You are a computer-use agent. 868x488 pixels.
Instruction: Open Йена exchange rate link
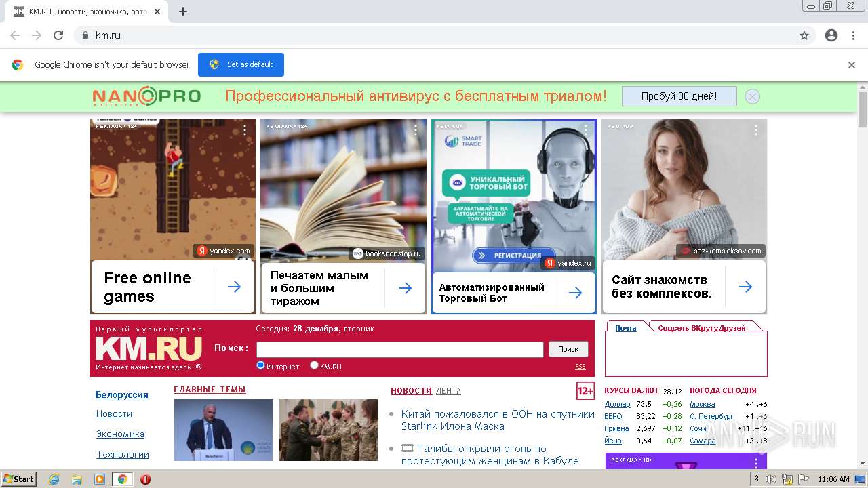coord(613,441)
